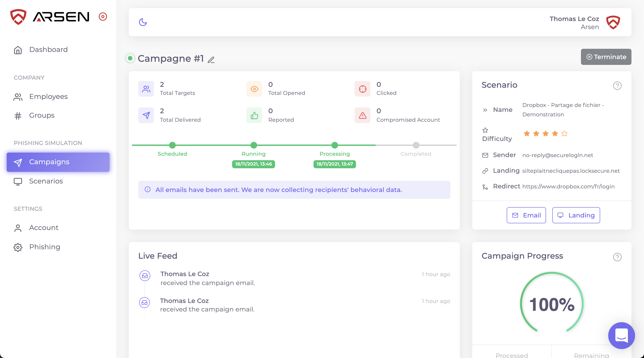The height and width of the screenshot is (358, 644).
Task: Open the Scenario help question mark
Action: coord(617,85)
